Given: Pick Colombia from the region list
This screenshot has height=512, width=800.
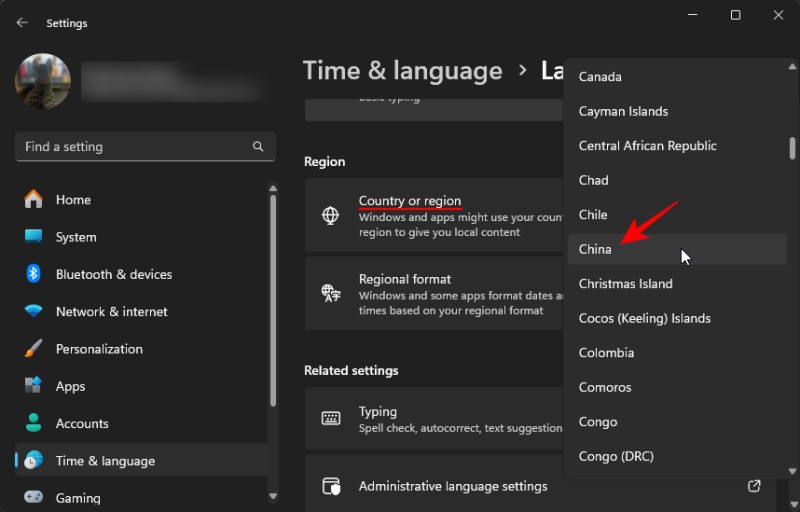Looking at the screenshot, I should pyautogui.click(x=606, y=353).
